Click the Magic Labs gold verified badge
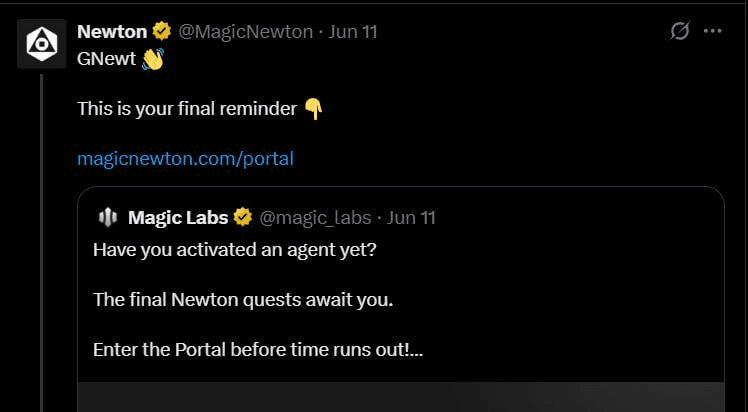Screen dimensions: 748x412 [243, 218]
